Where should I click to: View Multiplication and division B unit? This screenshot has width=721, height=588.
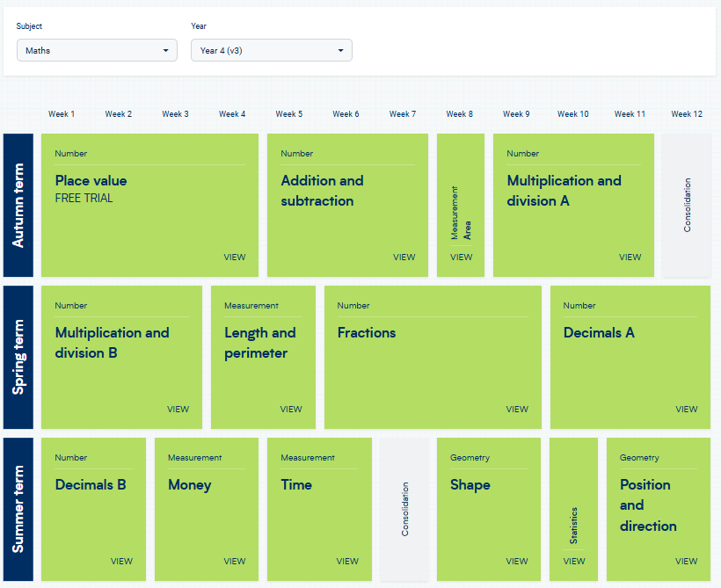178,410
